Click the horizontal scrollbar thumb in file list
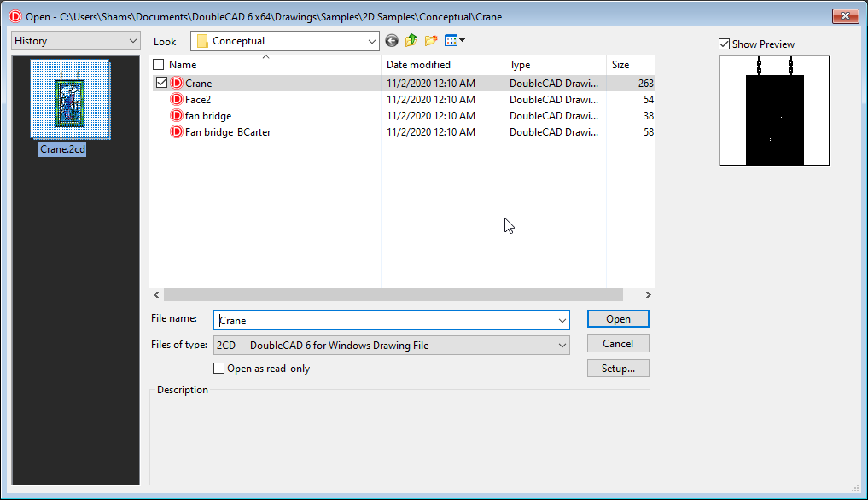This screenshot has width=868, height=500. [x=393, y=294]
